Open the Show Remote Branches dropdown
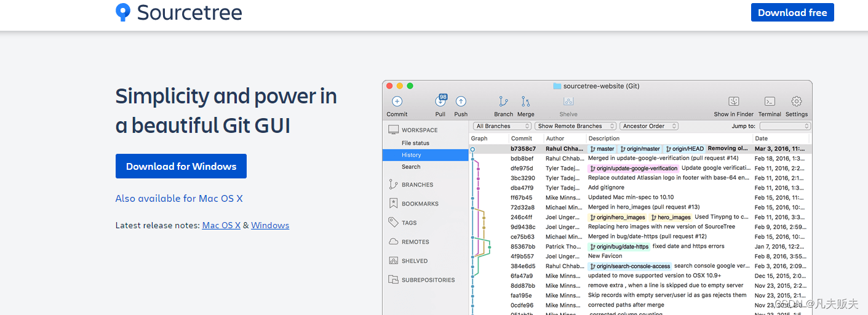 [x=576, y=126]
